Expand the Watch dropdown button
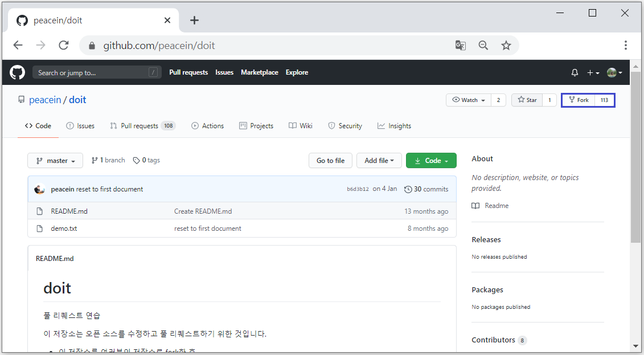644x355 pixels. tap(469, 100)
